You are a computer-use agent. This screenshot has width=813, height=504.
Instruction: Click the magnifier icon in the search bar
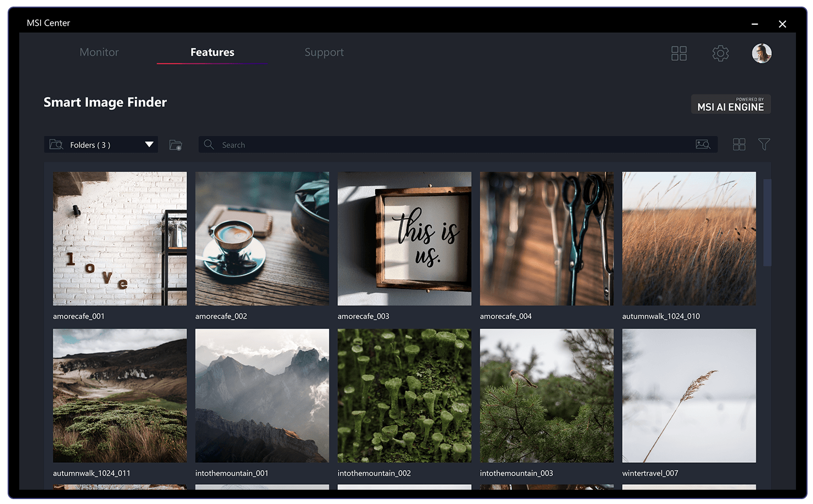pos(209,144)
